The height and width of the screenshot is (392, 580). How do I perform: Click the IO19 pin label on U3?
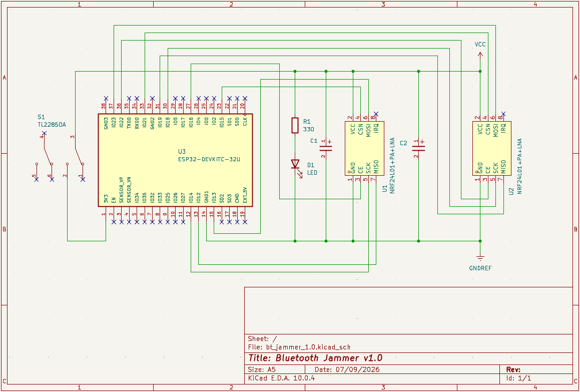[160, 123]
